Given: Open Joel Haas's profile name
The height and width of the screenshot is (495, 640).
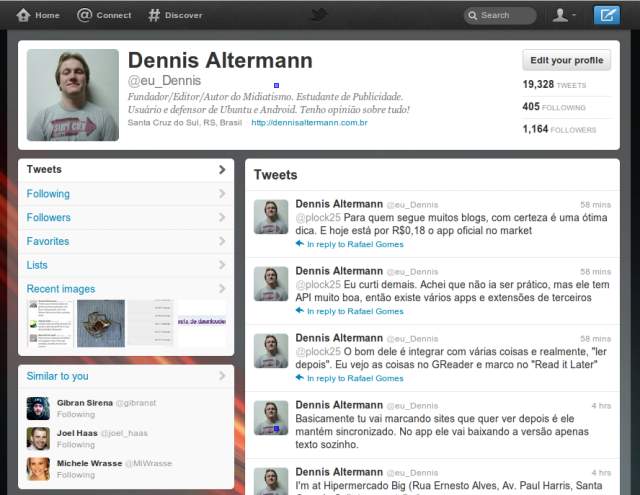Looking at the screenshot, I should click(x=77, y=433).
